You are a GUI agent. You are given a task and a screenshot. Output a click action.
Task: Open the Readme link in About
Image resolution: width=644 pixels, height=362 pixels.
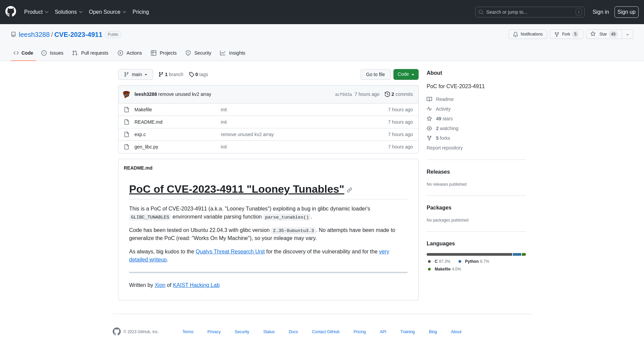pyautogui.click(x=440, y=99)
